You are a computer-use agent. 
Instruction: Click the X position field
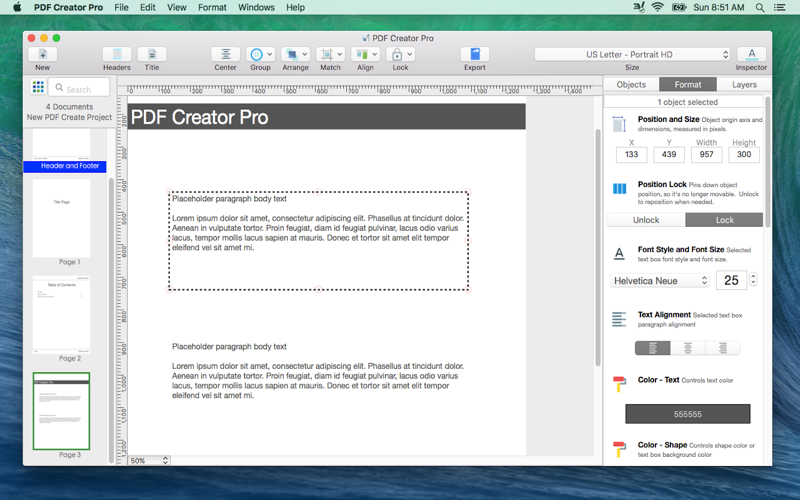(x=632, y=155)
